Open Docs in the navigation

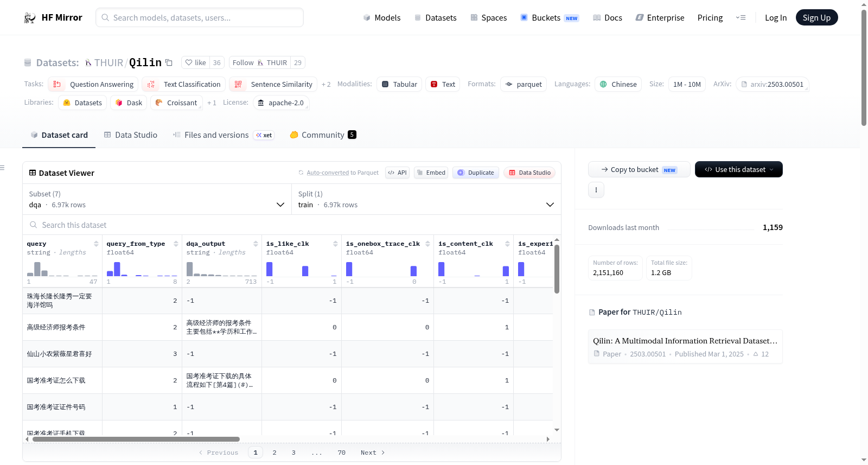(x=608, y=18)
